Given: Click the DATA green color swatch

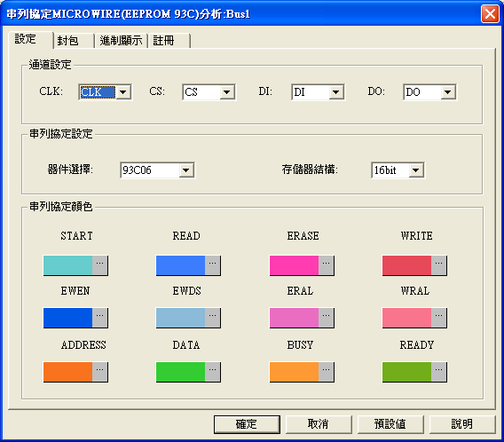Looking at the screenshot, I should click(x=181, y=372).
